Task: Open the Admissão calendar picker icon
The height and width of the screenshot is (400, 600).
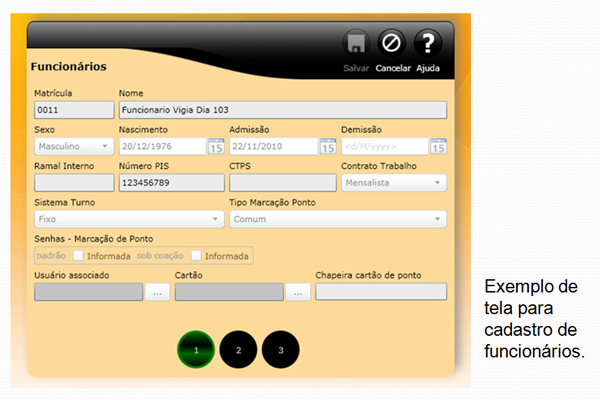Action: 326,146
